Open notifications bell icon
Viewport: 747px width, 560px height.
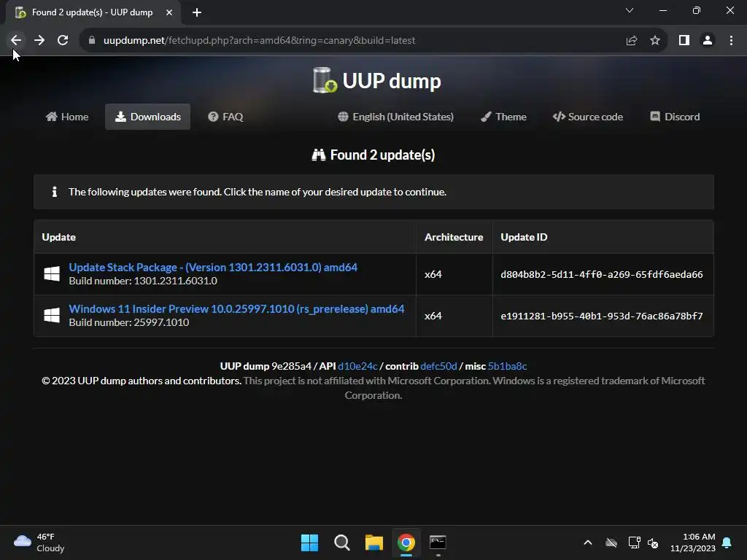point(727,542)
